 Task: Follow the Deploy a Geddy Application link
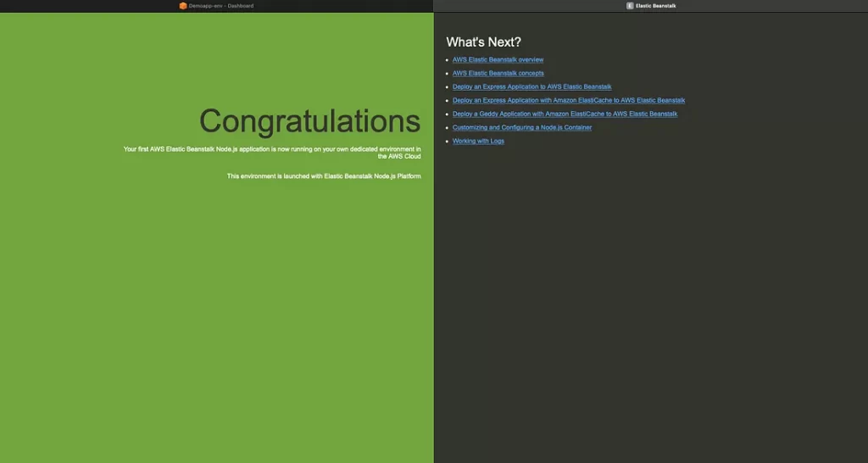[565, 114]
